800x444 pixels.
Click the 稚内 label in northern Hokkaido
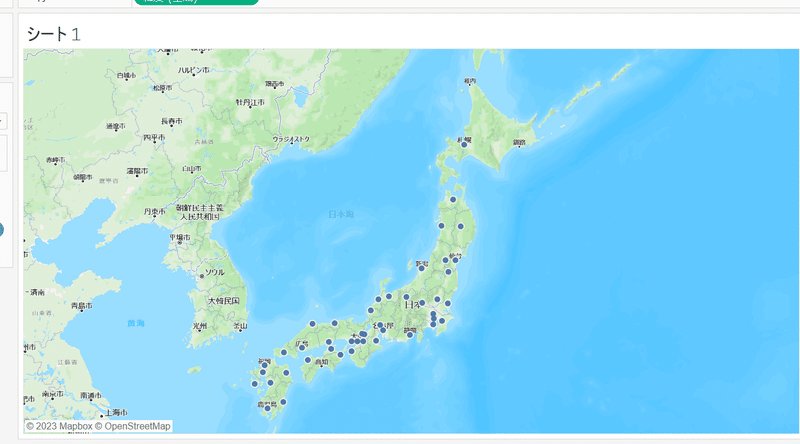[470, 81]
